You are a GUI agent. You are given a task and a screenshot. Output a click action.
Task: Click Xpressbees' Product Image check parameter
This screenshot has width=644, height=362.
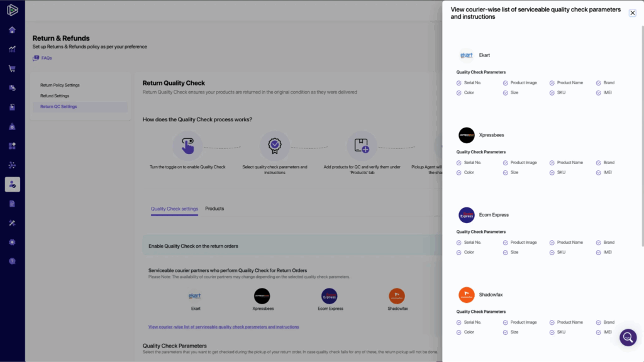tap(523, 163)
